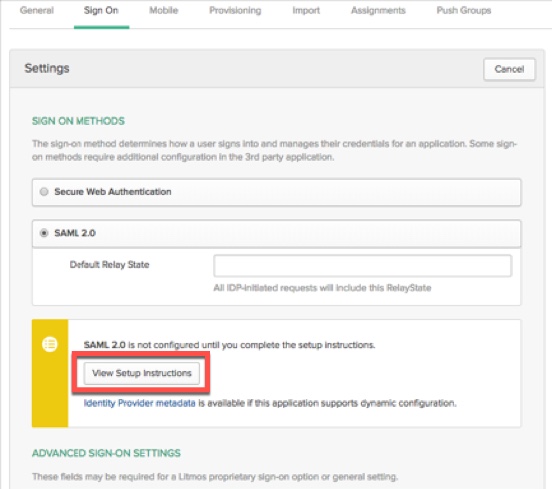Click the Secure Web Authentication option row
552x489 pixels.
tap(276, 192)
